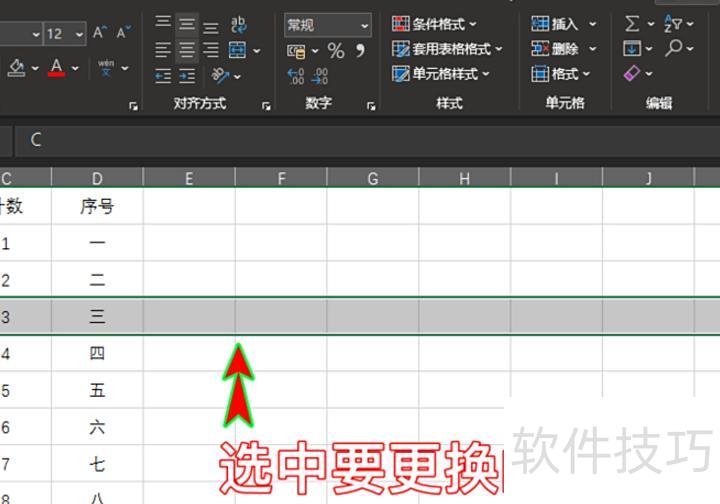Open merge and center dropdown arrow

pos(257,50)
